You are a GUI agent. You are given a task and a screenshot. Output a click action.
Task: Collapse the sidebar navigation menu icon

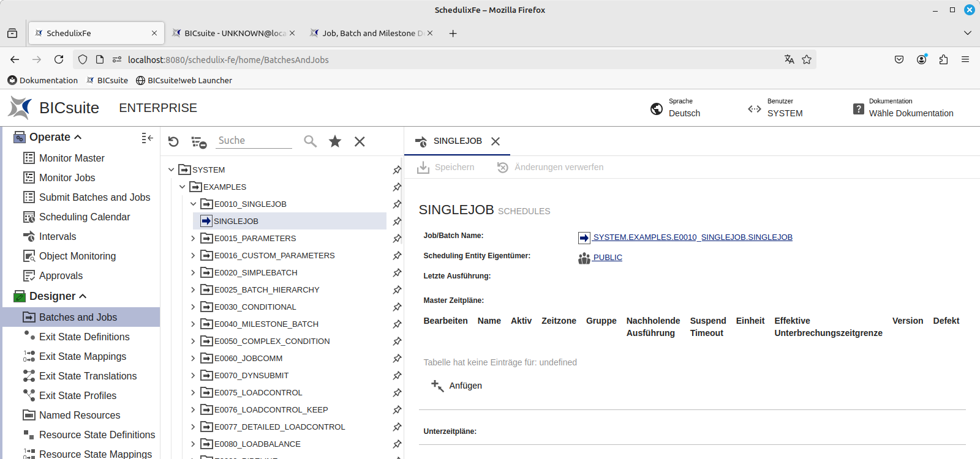tap(147, 138)
